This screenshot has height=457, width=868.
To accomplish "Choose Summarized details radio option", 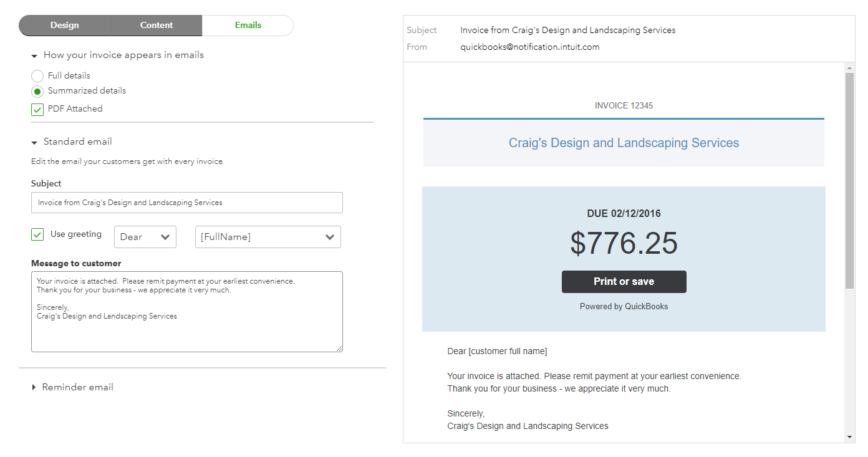I will pos(37,91).
